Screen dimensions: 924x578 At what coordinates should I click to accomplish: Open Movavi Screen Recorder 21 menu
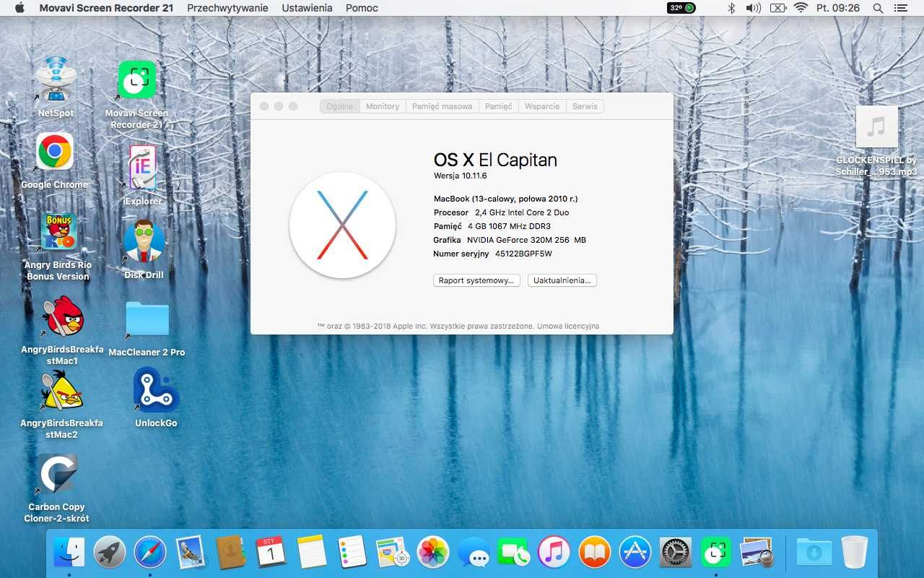click(x=106, y=8)
